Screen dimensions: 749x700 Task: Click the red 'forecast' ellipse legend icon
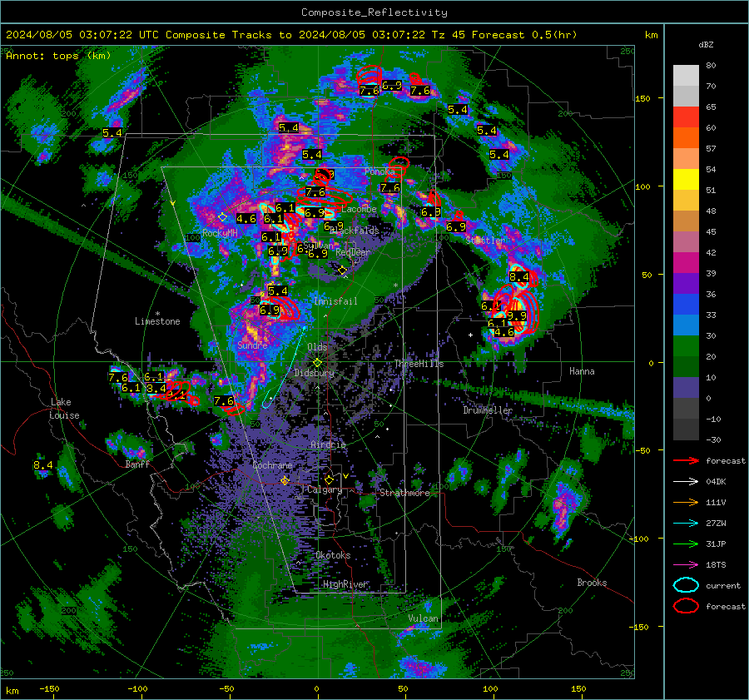[x=686, y=606]
